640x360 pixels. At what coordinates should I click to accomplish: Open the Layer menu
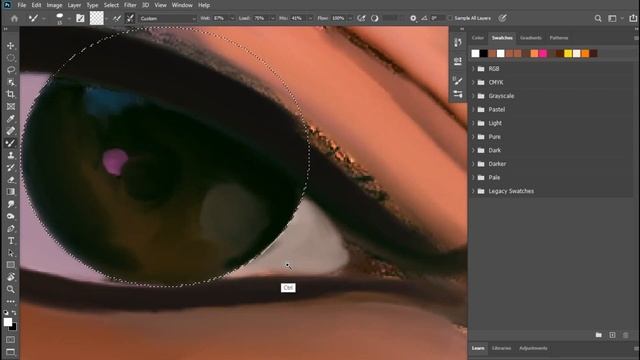point(74,5)
